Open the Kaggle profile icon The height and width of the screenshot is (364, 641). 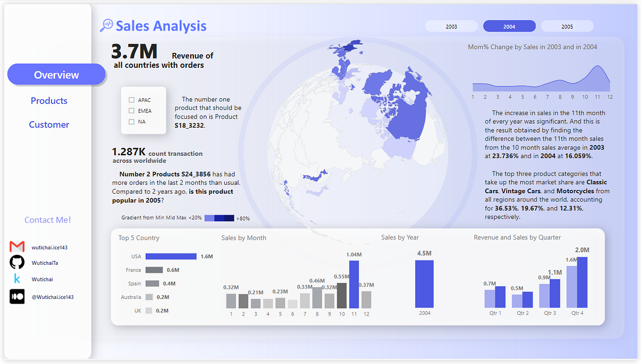16,279
